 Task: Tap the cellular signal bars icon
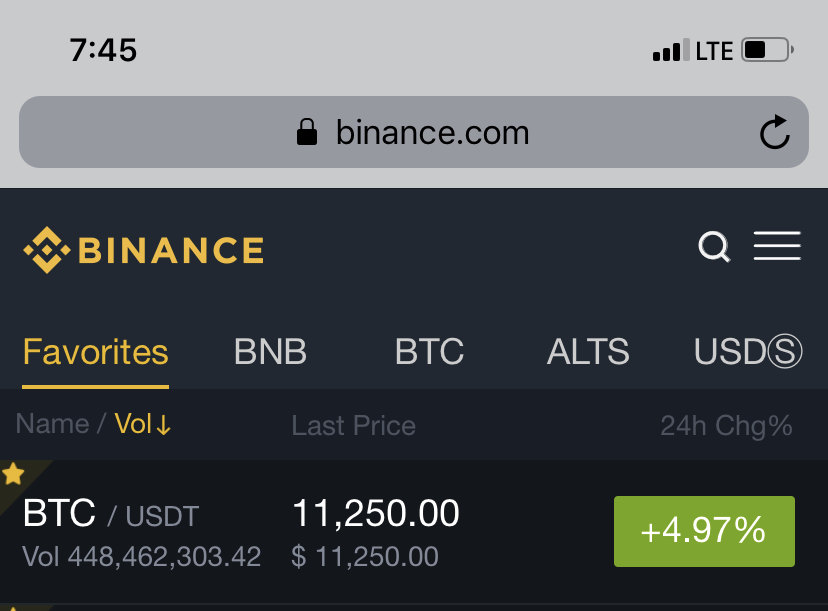coord(671,50)
